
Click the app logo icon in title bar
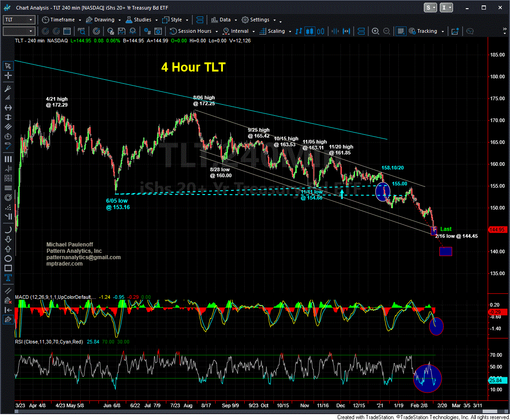(7, 7)
